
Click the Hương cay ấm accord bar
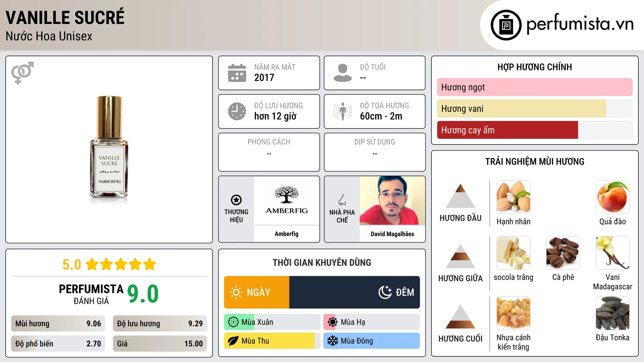click(x=535, y=130)
